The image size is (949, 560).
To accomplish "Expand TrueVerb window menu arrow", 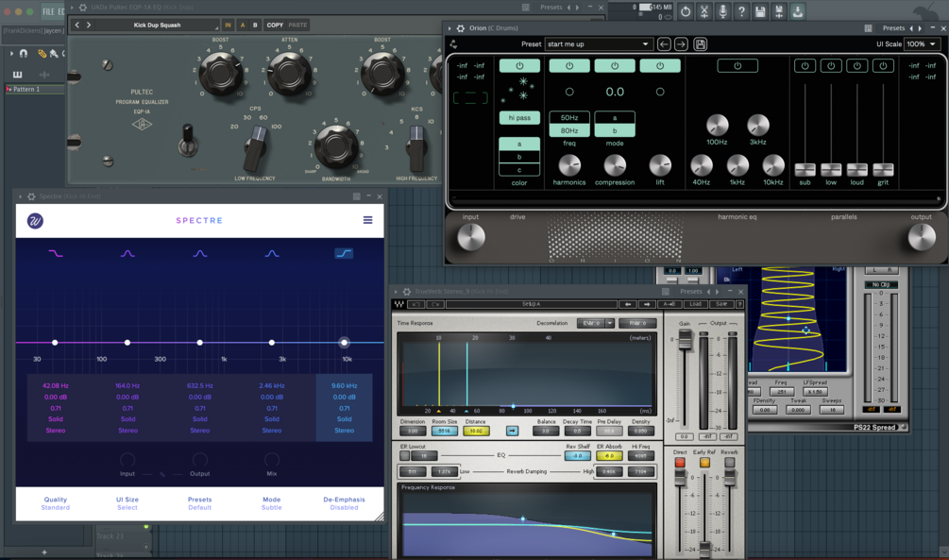I will coord(396,291).
